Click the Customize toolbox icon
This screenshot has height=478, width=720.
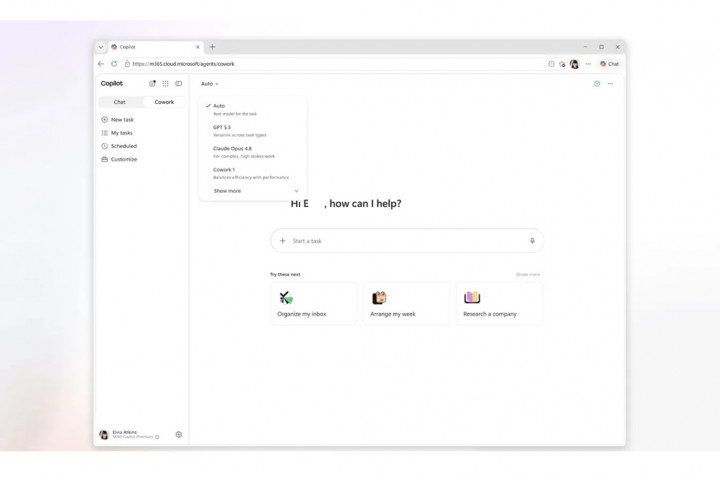[x=104, y=159]
